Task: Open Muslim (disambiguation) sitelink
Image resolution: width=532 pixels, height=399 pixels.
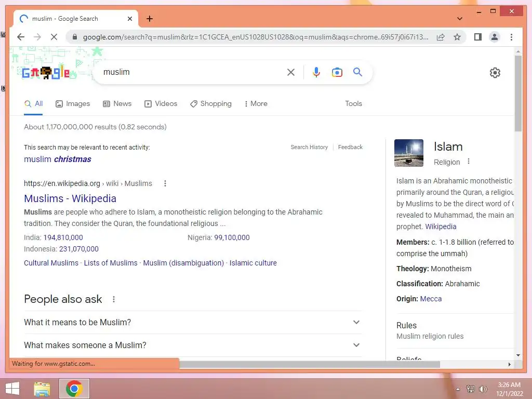Action: [x=183, y=263]
